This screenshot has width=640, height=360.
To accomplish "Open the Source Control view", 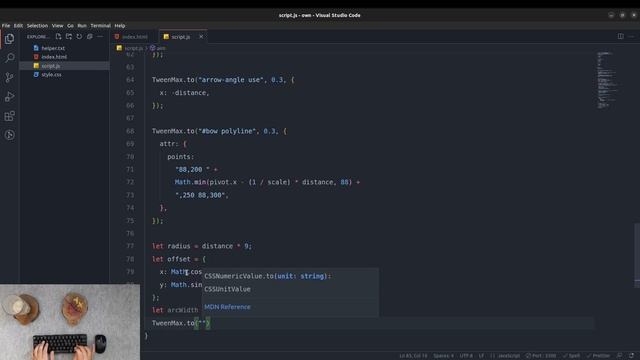I will pos(9,77).
